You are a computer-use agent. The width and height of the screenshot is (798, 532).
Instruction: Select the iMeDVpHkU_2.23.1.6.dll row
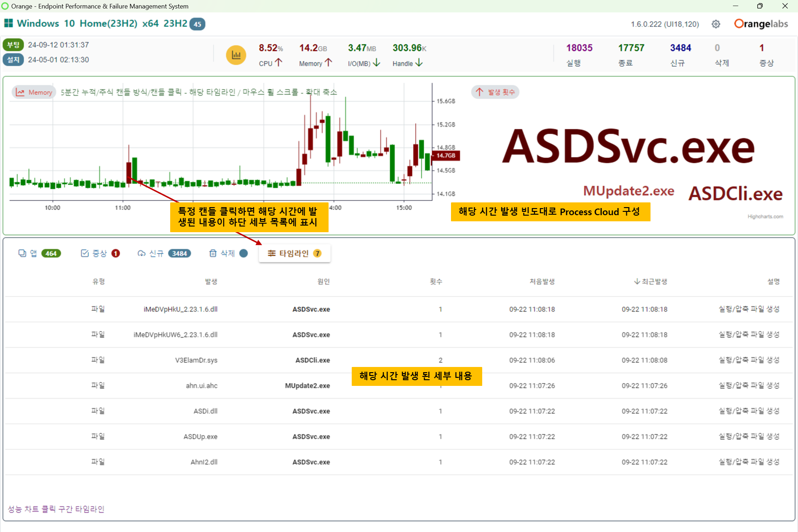[x=399, y=309]
